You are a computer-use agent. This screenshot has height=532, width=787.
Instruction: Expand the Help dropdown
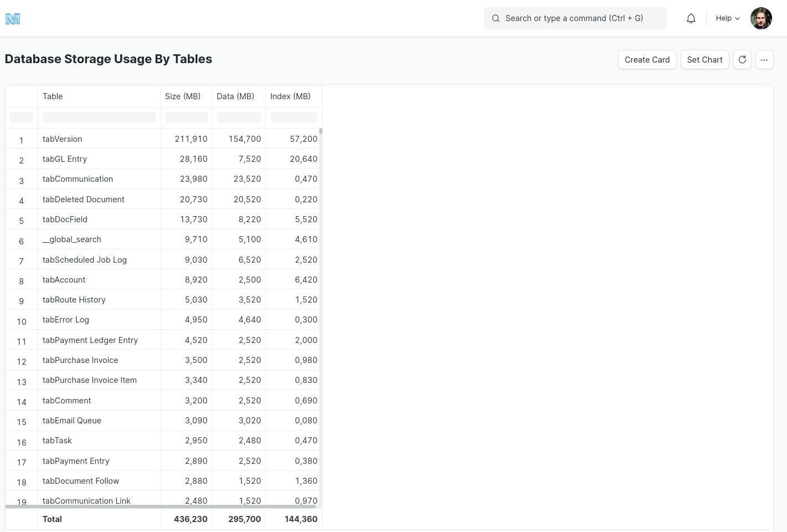tap(727, 18)
